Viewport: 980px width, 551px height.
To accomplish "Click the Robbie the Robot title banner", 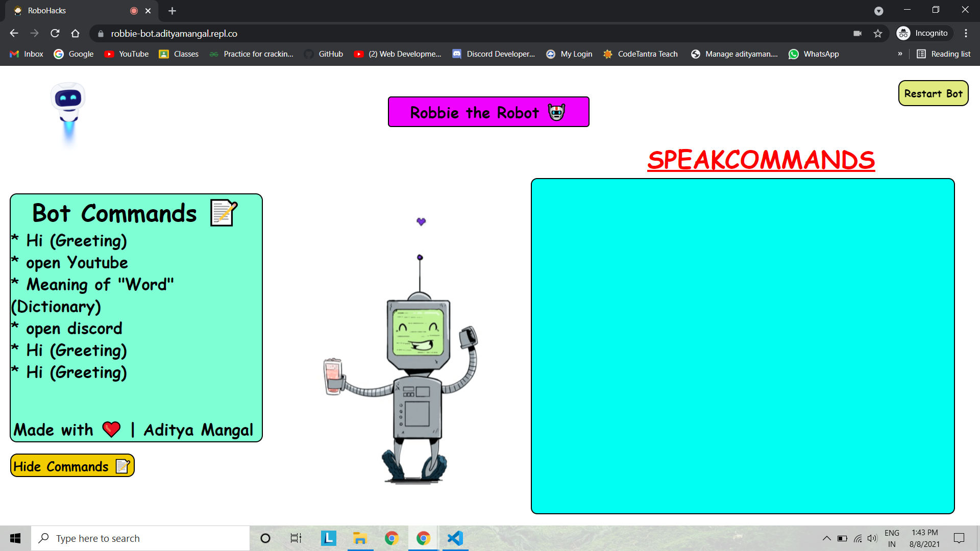I will point(488,112).
